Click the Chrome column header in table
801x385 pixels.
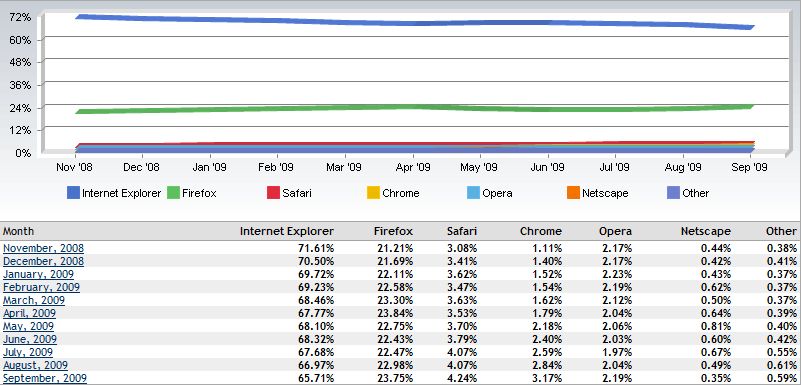point(541,231)
